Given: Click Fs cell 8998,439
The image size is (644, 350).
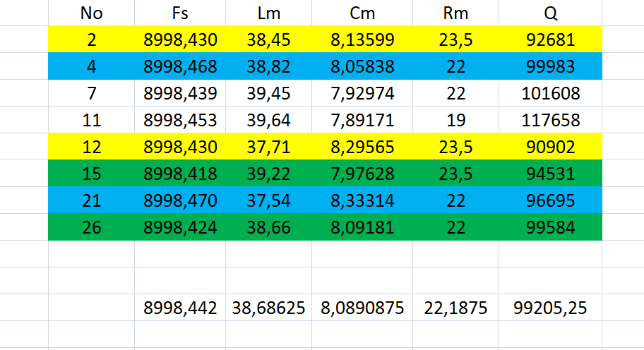Looking at the screenshot, I should click(180, 93).
